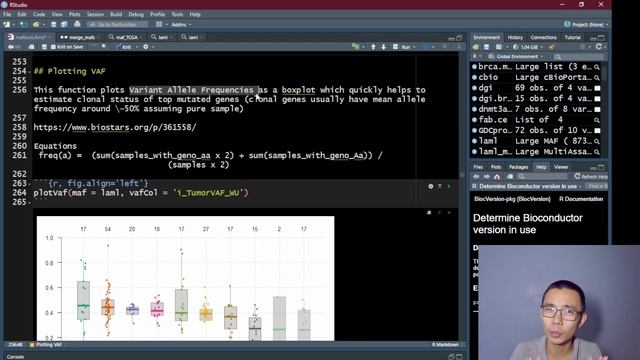Switch to the Viewer tab
Image resolution: width=640 pixels, height=360 pixels.
(x=561, y=167)
